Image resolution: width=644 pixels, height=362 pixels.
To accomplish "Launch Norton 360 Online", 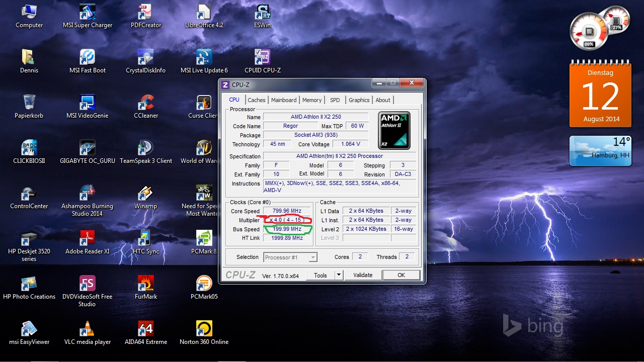I will click(x=204, y=333).
